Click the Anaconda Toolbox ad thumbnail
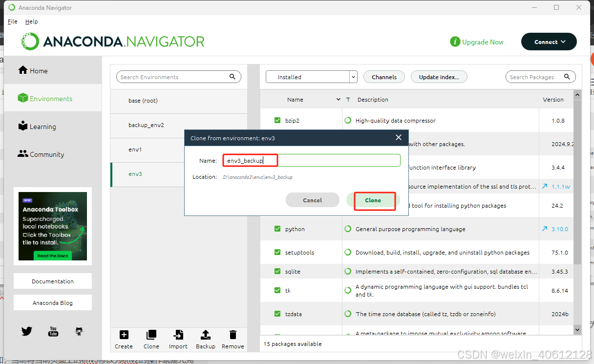The width and height of the screenshot is (594, 364). pos(53,226)
